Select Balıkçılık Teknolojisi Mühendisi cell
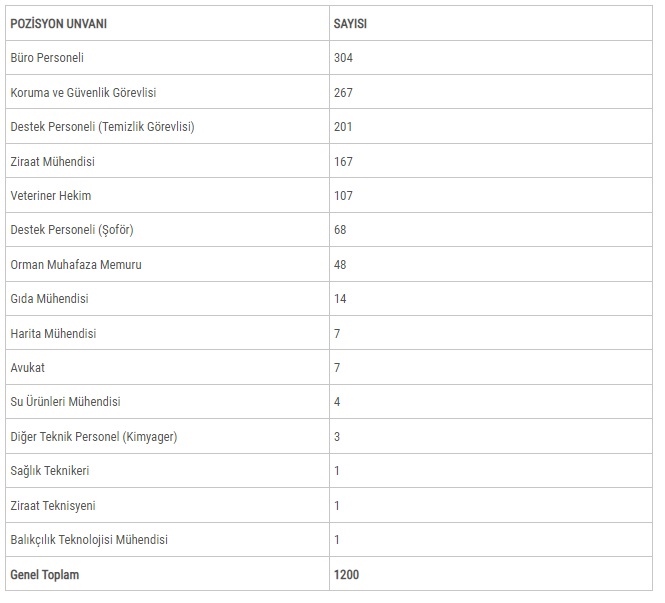 click(x=89, y=540)
